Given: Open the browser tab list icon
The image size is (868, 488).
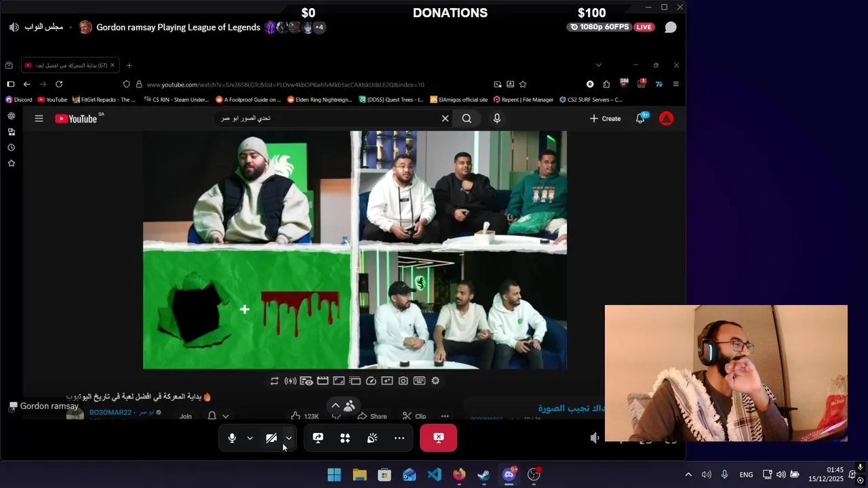Looking at the screenshot, I should (9, 65).
